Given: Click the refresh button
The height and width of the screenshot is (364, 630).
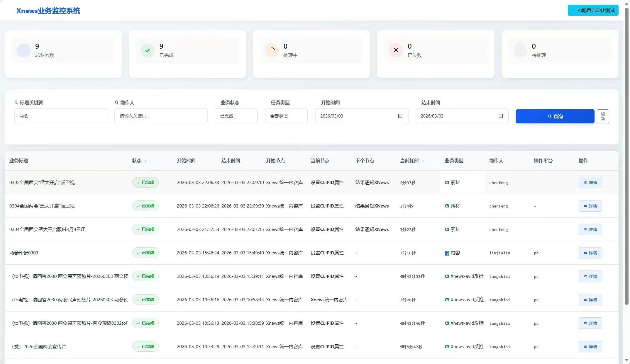Looking at the screenshot, I should coord(603,116).
